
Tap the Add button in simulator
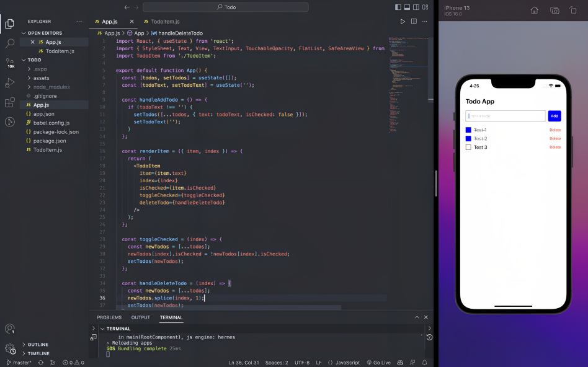click(x=555, y=116)
